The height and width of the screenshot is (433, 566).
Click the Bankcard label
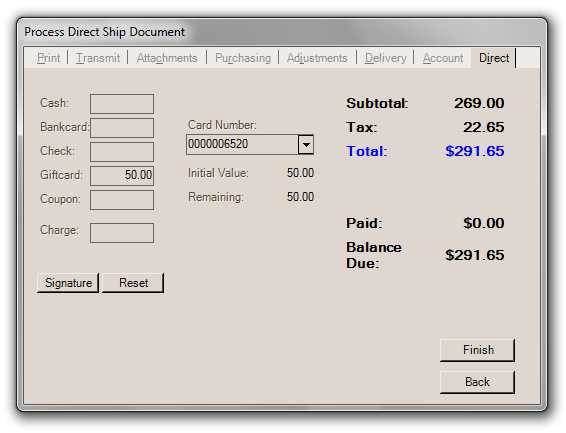65,127
